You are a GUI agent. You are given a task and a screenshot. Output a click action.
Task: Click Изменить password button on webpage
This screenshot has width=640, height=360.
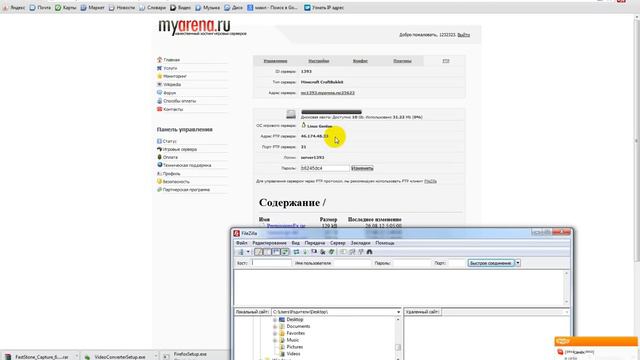pyautogui.click(x=362, y=168)
